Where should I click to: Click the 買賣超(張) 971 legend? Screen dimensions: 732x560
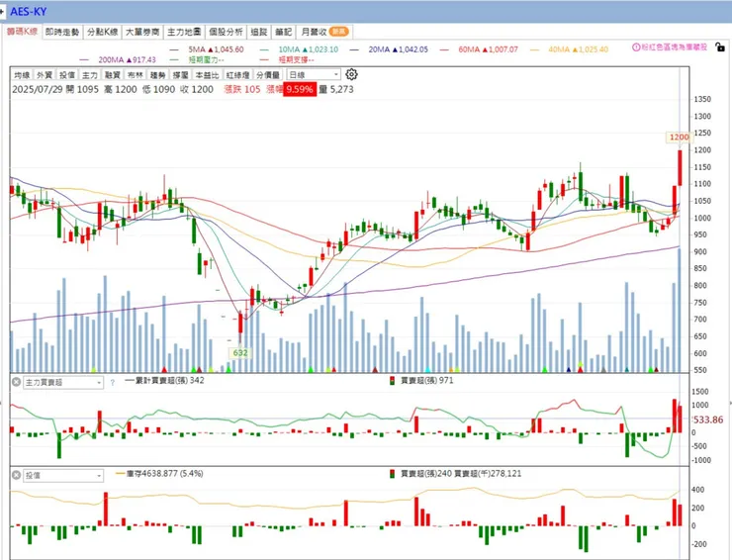coord(421,380)
